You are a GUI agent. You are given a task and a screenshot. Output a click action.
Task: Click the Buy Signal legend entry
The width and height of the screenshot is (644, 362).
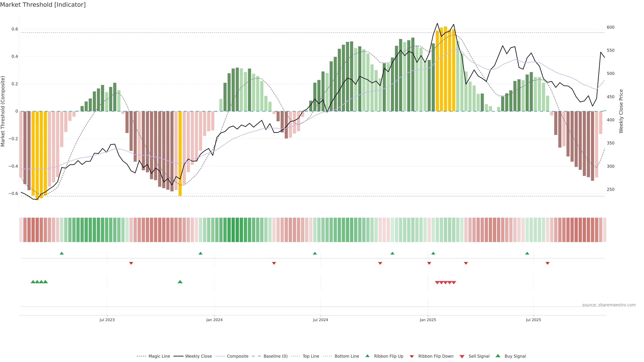(x=515, y=356)
